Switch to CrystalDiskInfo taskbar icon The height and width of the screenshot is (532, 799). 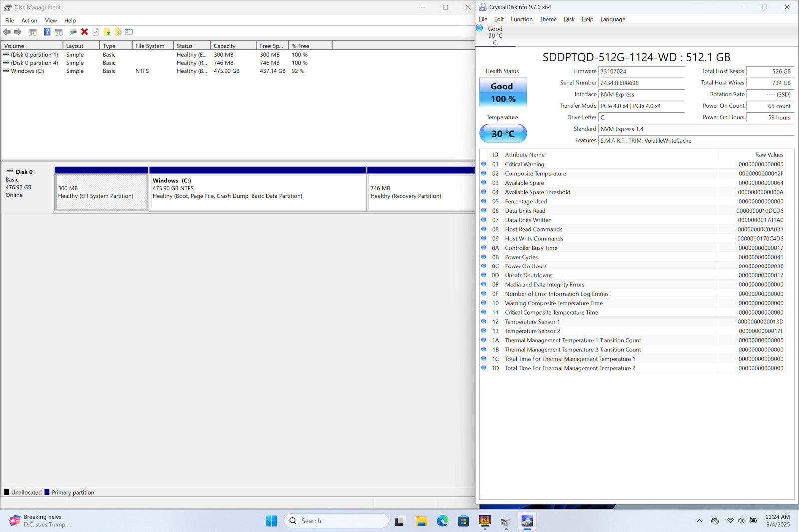tap(527, 521)
